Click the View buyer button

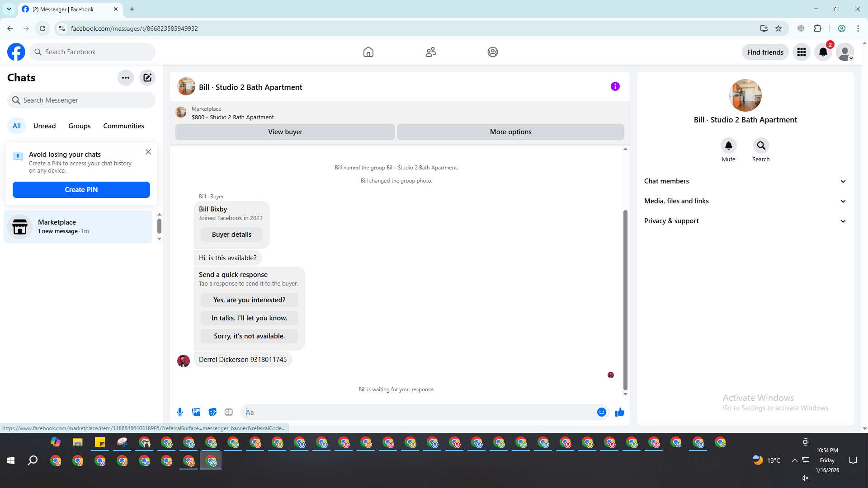pyautogui.click(x=285, y=132)
